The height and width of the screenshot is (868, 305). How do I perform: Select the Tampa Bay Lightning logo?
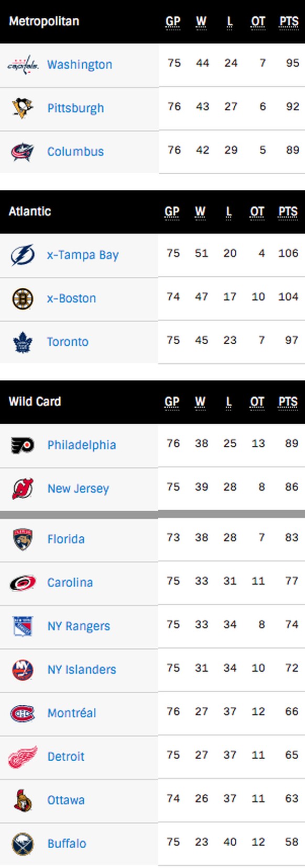[x=23, y=255]
